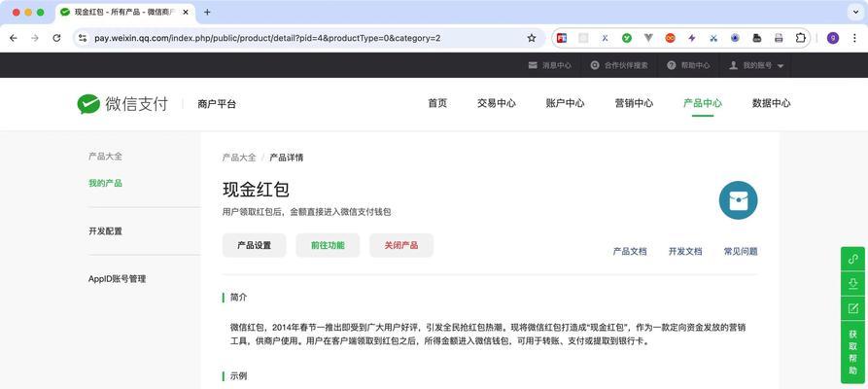The image size is (868, 389).
Task: Click the browser back arrow
Action: [14, 38]
